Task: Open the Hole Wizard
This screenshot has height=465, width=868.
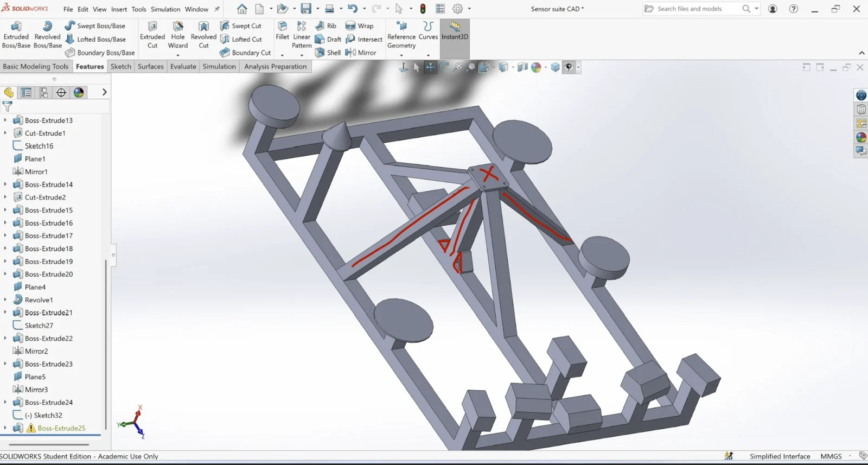Action: click(x=177, y=35)
